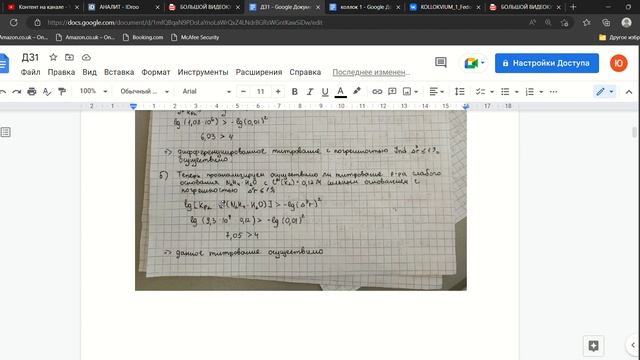
Task: Open line spacing options
Action: click(x=460, y=92)
